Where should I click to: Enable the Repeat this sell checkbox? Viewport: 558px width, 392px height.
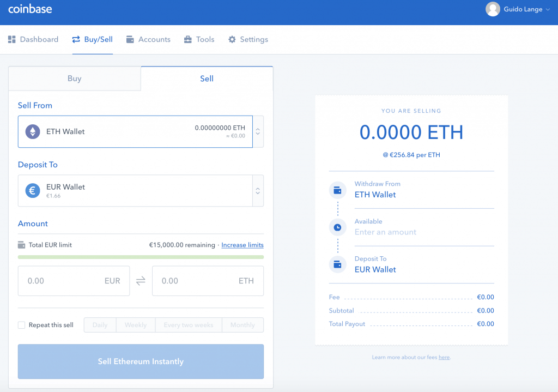pyautogui.click(x=22, y=325)
